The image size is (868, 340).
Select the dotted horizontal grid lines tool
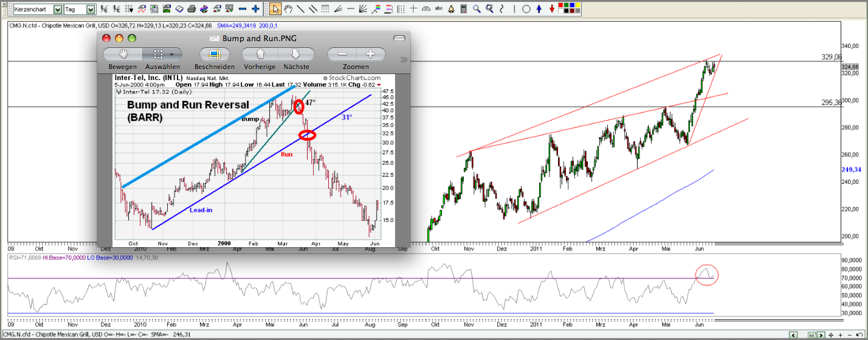[x=325, y=9]
